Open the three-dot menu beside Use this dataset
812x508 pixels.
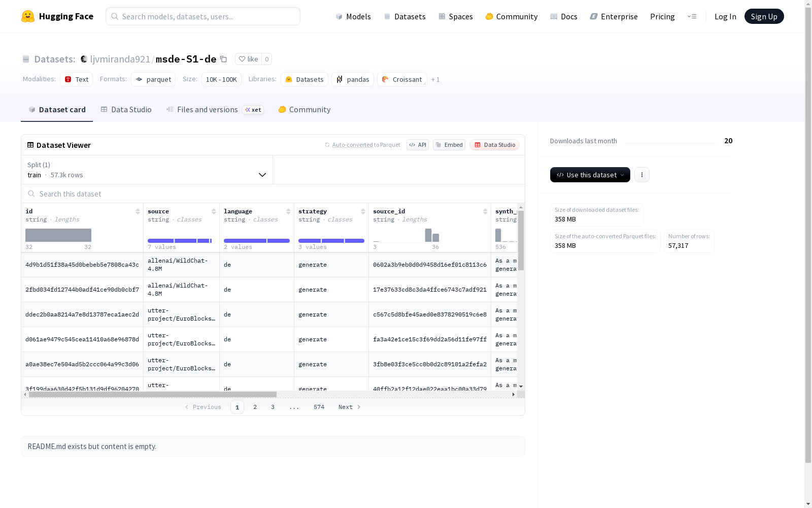tap(642, 175)
